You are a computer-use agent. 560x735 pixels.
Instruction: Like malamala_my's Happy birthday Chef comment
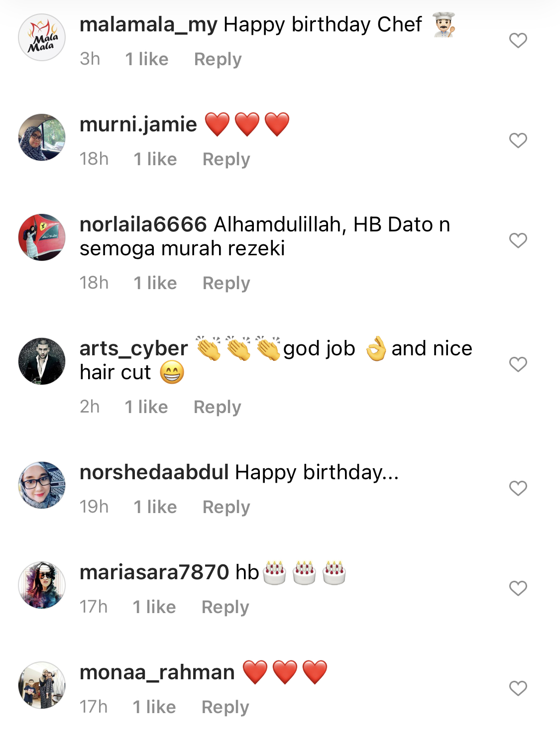pyautogui.click(x=518, y=40)
